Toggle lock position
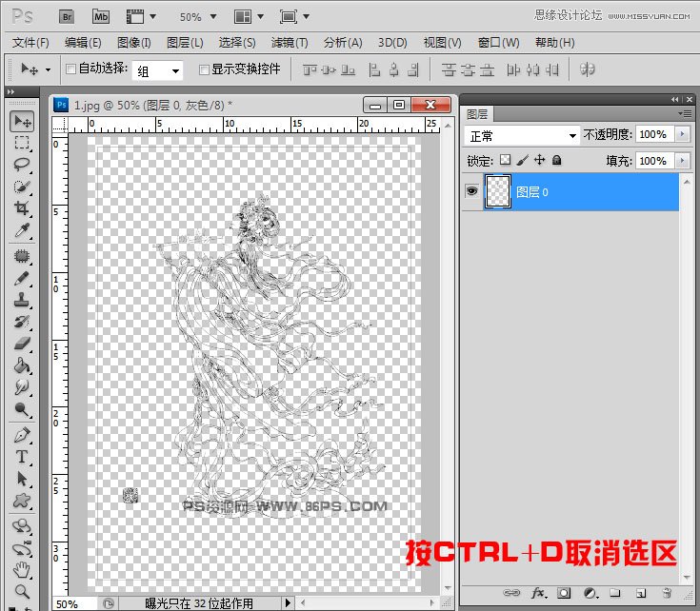This screenshot has width=700, height=611. tap(540, 160)
